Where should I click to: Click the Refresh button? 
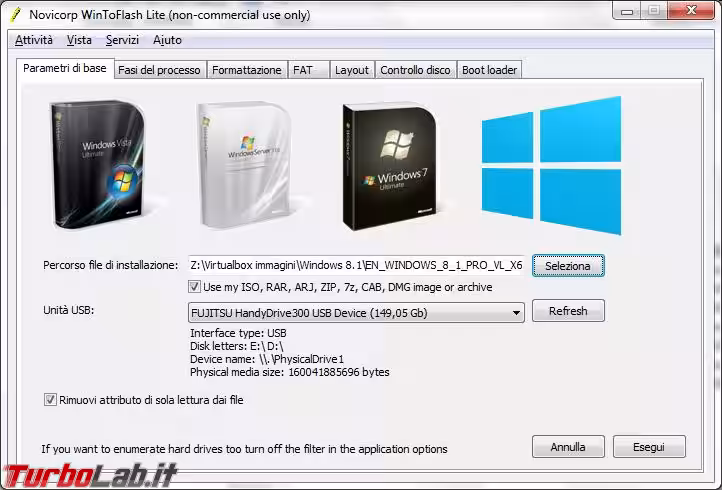coord(568,311)
